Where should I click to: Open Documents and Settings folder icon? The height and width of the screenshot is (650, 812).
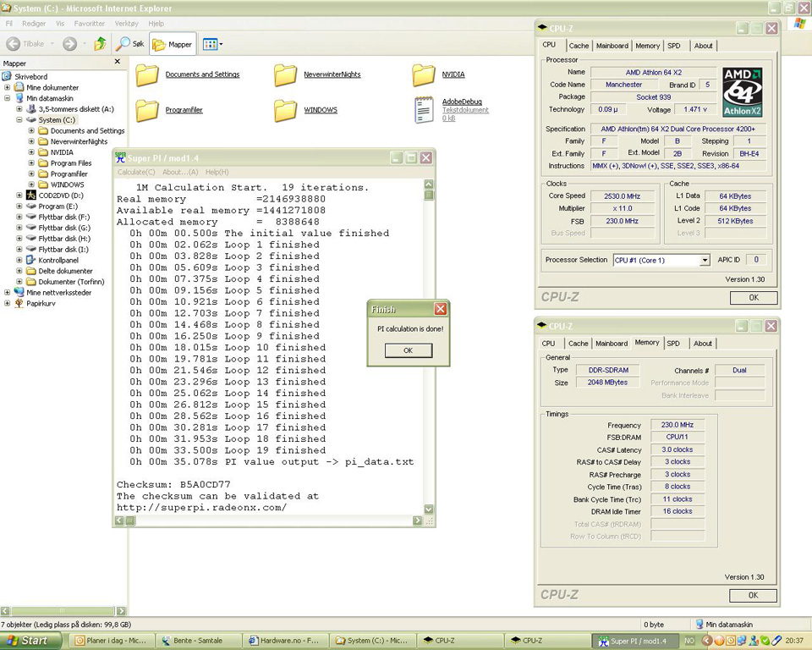pos(147,75)
